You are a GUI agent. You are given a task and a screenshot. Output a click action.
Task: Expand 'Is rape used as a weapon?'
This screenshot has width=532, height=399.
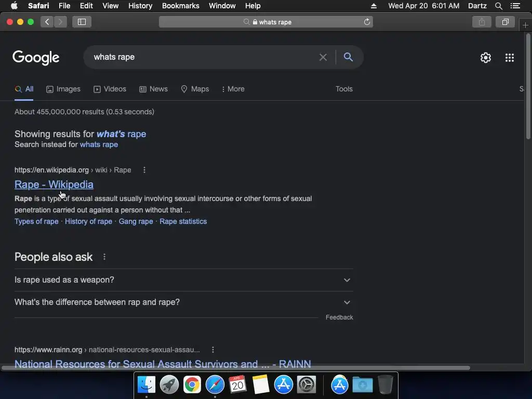(183, 280)
